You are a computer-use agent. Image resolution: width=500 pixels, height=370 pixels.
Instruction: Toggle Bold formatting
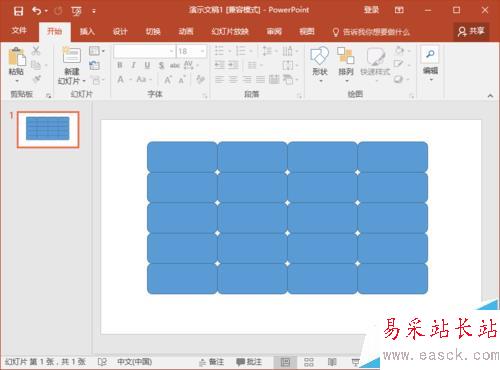(x=120, y=65)
